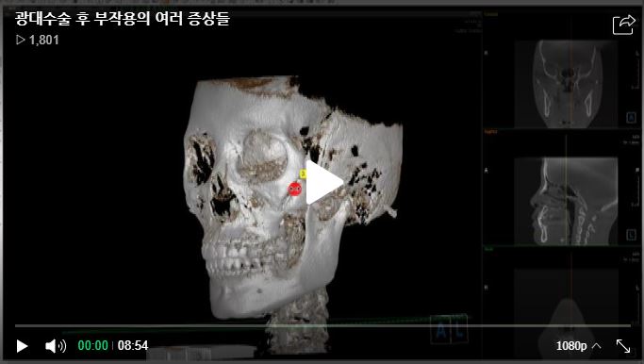Screen dimensions: 644x364
Task: Select the sagittal CT side-view thumbnail
Action: (566, 201)
